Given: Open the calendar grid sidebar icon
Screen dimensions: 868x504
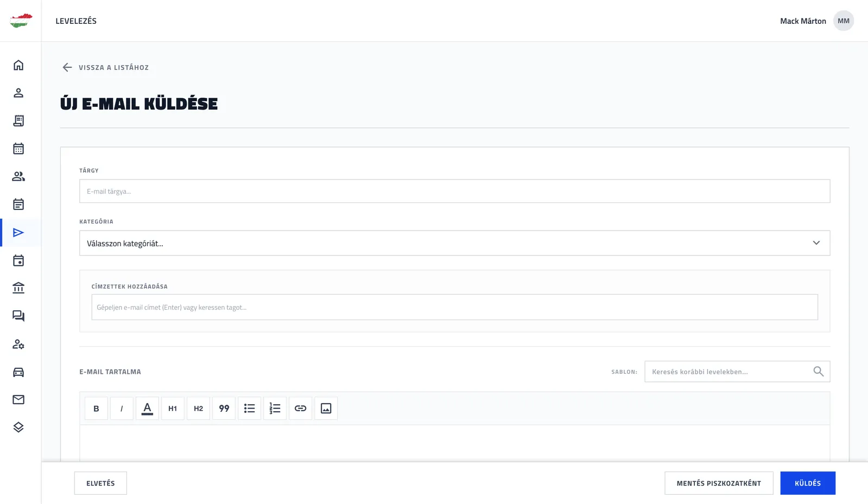Looking at the screenshot, I should coord(18,149).
